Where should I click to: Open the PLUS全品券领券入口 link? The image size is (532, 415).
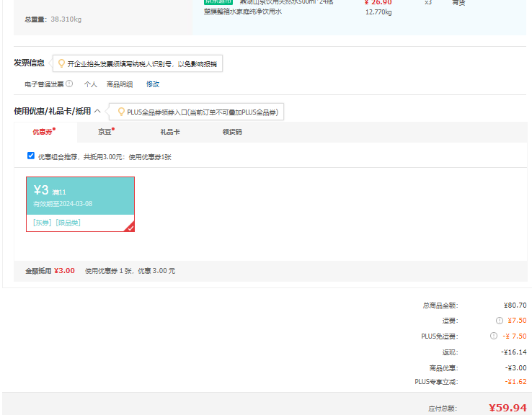[203, 112]
